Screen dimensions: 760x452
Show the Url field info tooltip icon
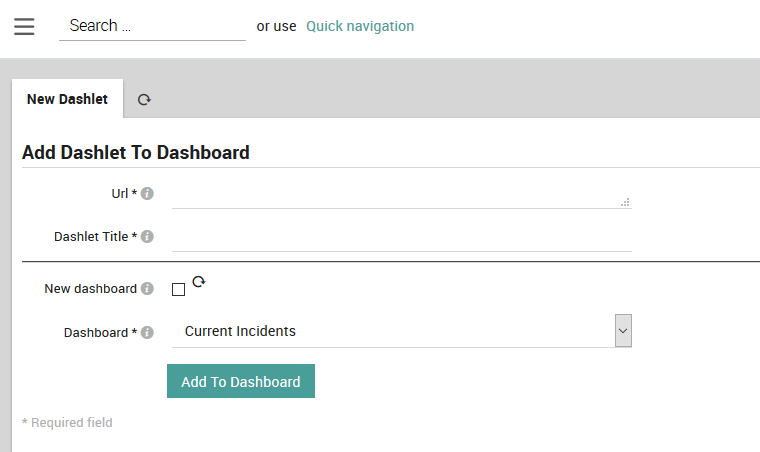[147, 194]
